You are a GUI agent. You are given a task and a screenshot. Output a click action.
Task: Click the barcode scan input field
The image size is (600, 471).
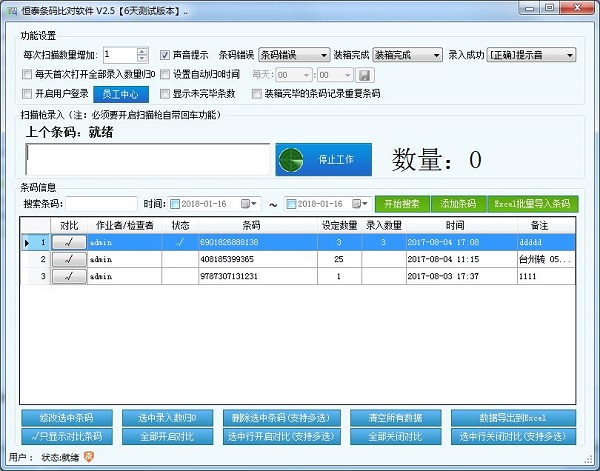tap(147, 159)
